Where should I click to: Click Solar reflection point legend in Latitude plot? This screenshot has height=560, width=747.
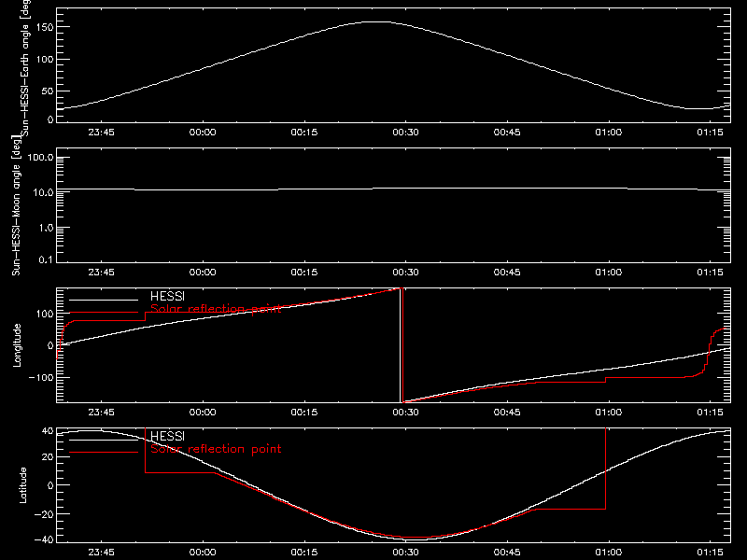(216, 449)
